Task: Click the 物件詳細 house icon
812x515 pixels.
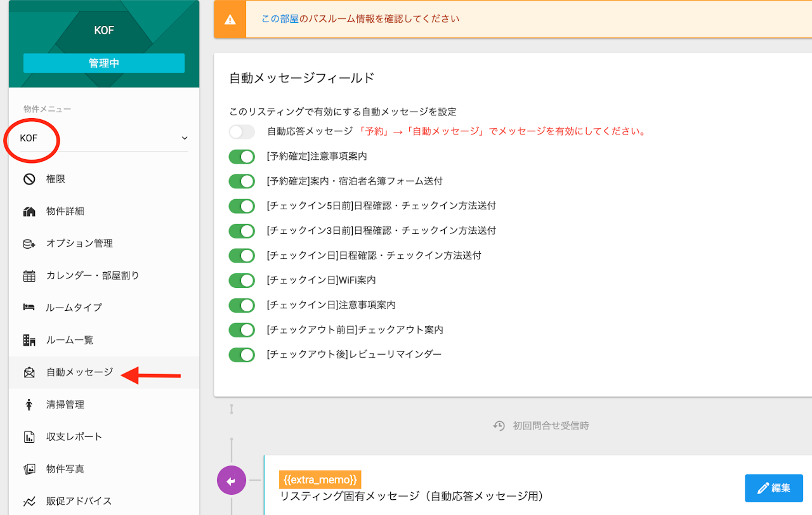Action: (29, 212)
